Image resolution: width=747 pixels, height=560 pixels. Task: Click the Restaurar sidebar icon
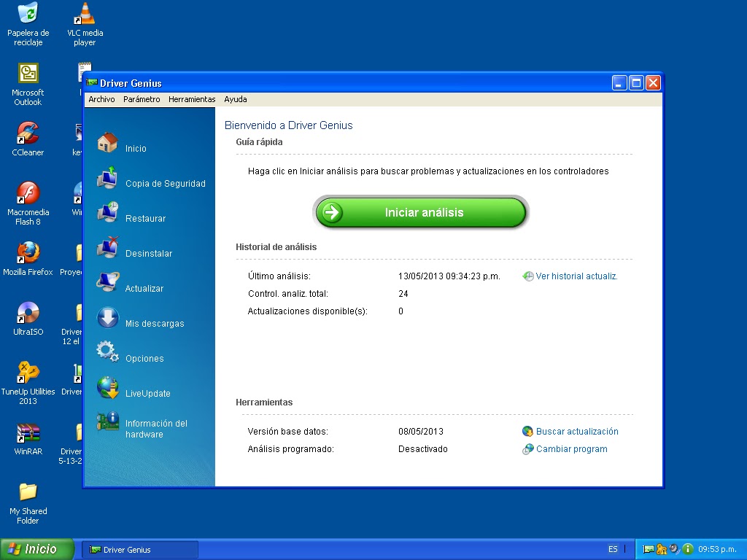(108, 212)
